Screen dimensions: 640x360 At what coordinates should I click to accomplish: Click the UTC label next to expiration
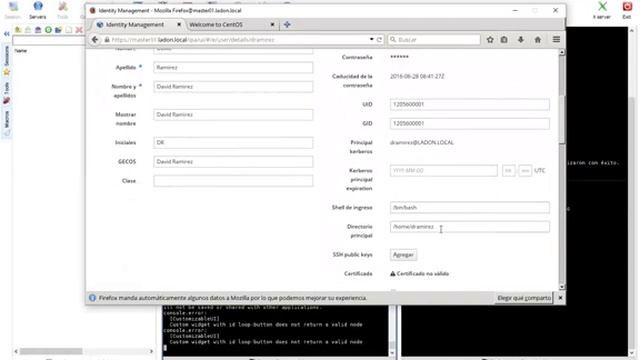click(x=540, y=171)
